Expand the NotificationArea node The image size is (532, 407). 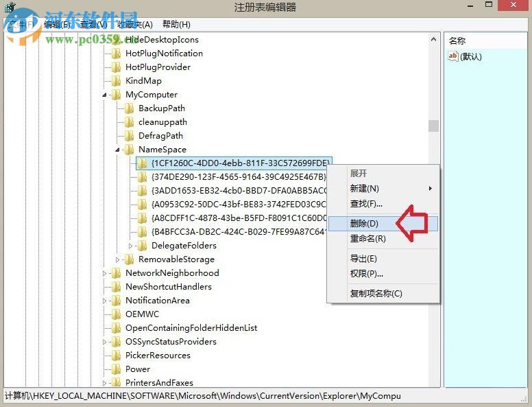(104, 301)
